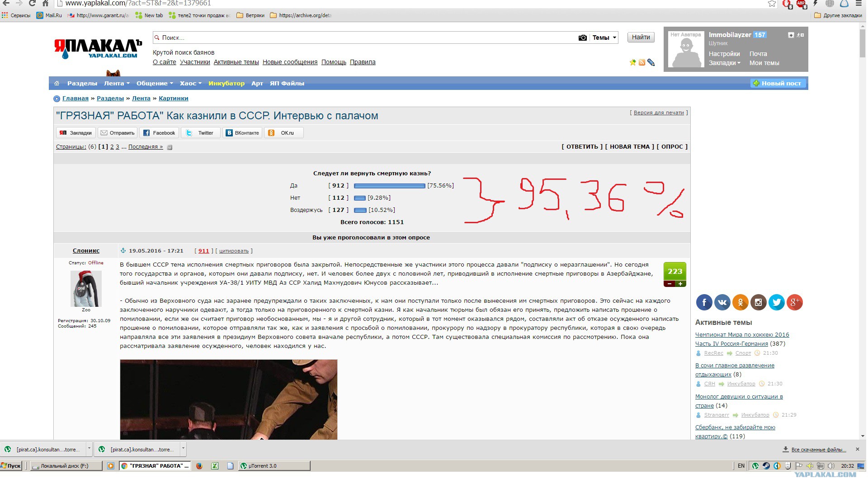Expand the Лента menu
The width and height of the screenshot is (868, 488).
[x=117, y=83]
